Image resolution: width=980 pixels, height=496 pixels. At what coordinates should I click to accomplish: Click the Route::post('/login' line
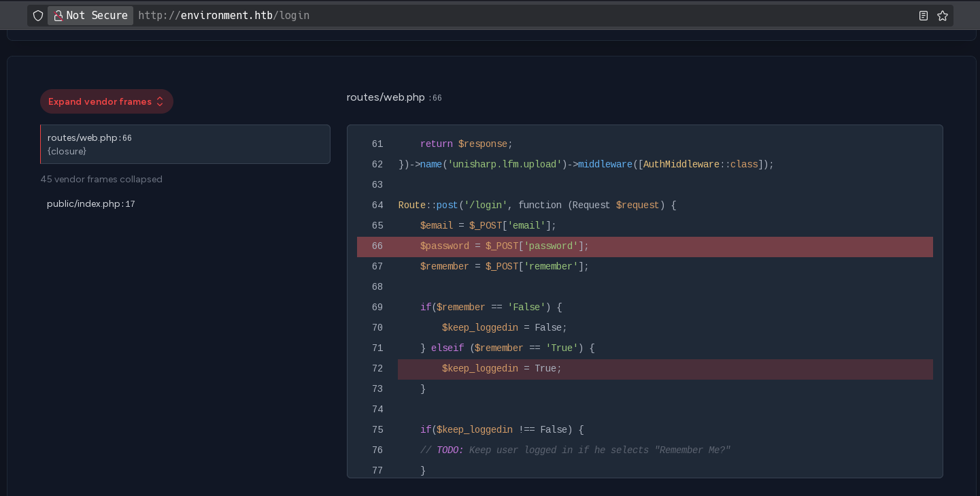[x=537, y=205]
